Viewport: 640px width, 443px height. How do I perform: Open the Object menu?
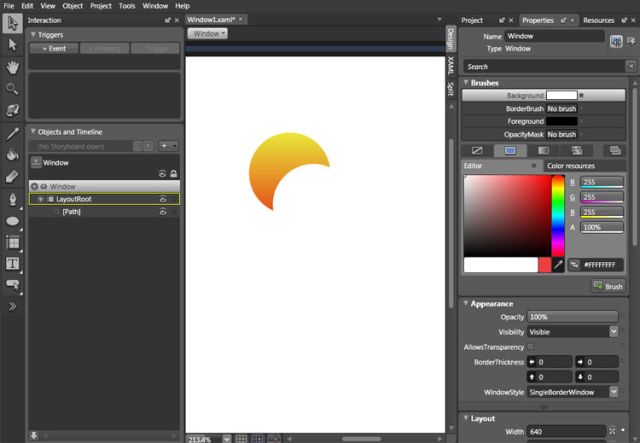[73, 6]
